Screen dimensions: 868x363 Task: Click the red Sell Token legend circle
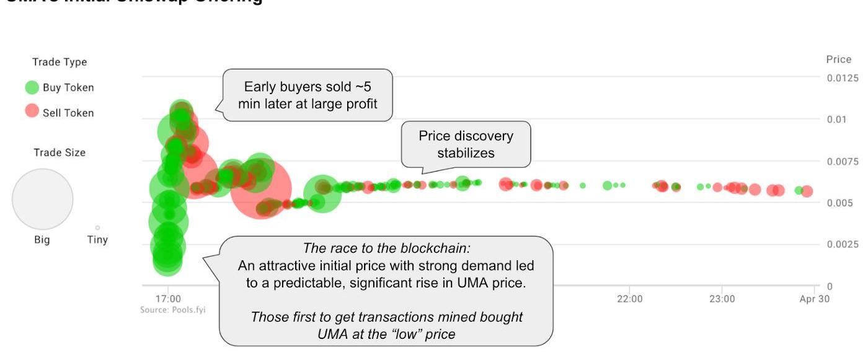[x=32, y=112]
